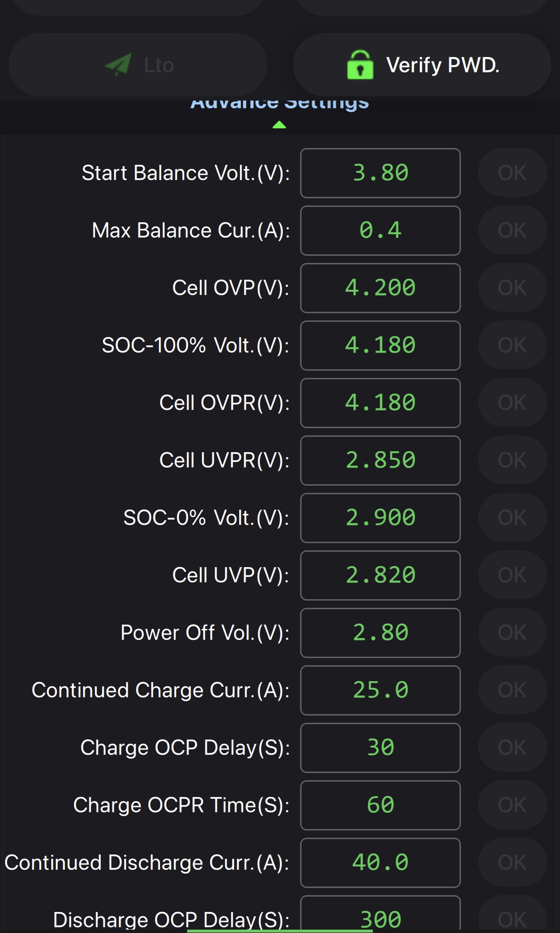Select the Cell OVPR(V) value field
560x933 pixels.
pos(380,403)
